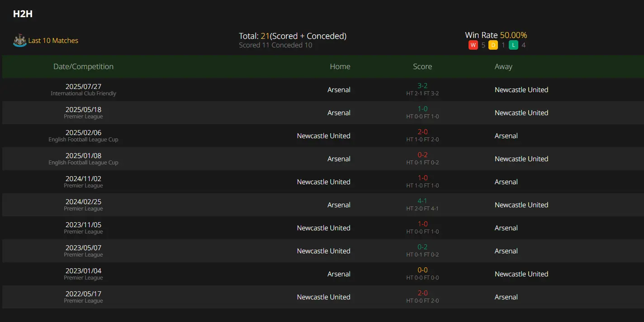
Task: Click the Total 21 goals summary
Action: [x=293, y=36]
